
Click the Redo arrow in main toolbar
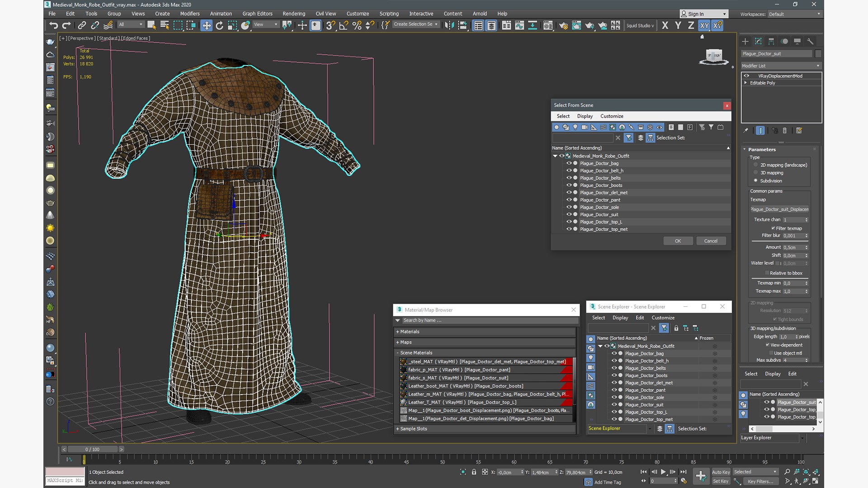66,25
